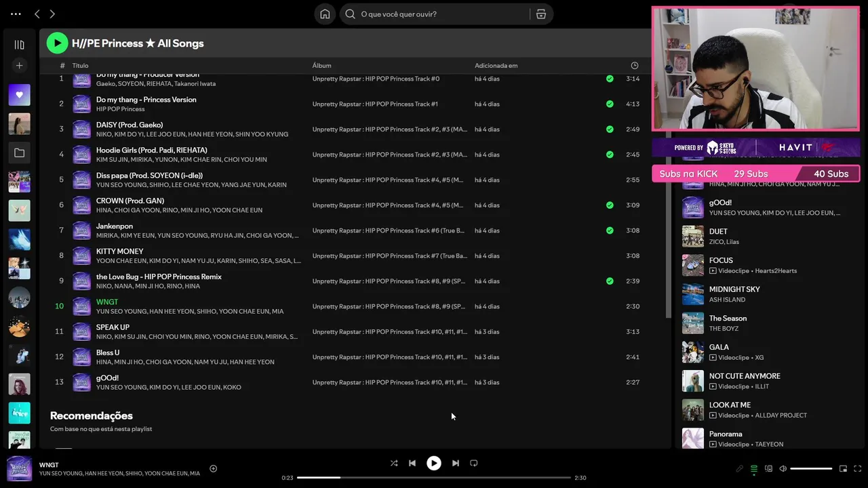This screenshot has height=488, width=868.
Task: Toggle saved check on Hoodie Girls
Action: click(x=610, y=155)
